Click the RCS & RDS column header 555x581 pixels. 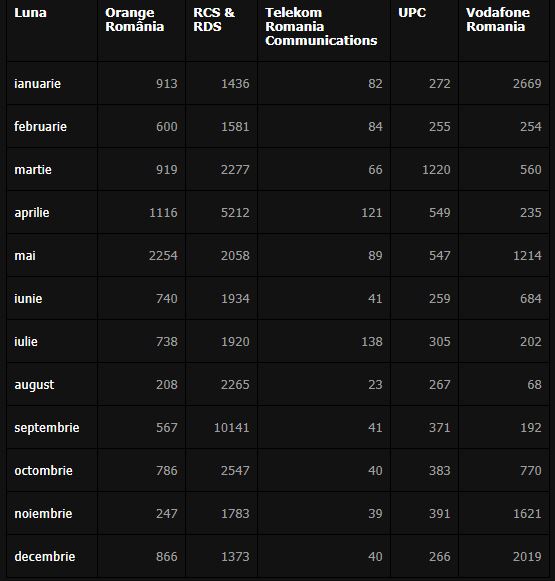[214, 20]
